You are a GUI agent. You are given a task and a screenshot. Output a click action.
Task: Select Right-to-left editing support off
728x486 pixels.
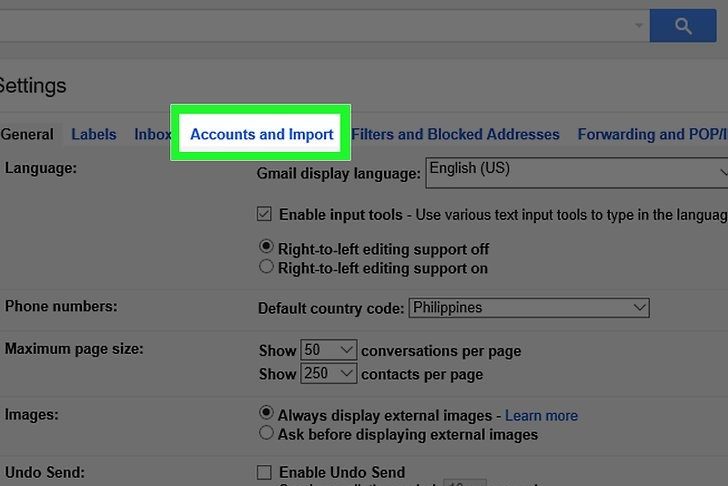(266, 247)
